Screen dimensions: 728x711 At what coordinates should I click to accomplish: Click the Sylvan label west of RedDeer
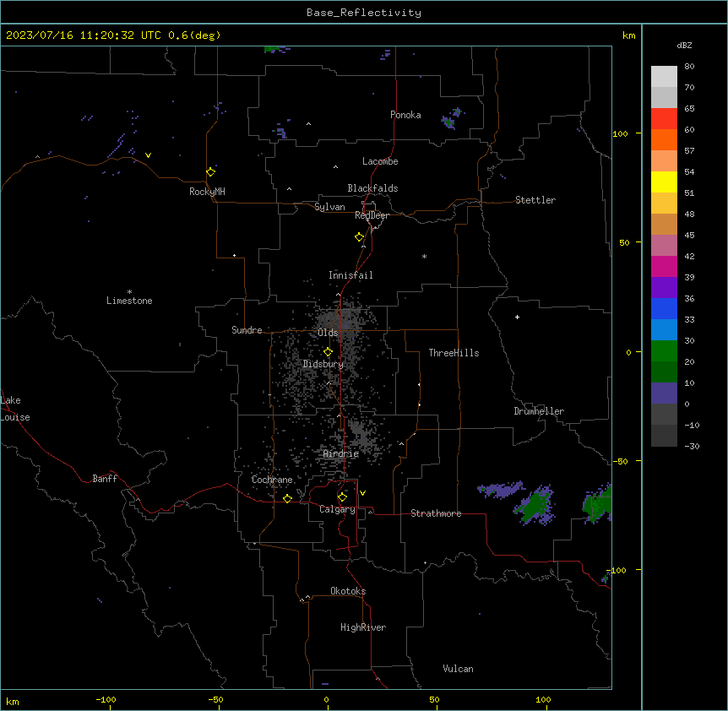329,207
